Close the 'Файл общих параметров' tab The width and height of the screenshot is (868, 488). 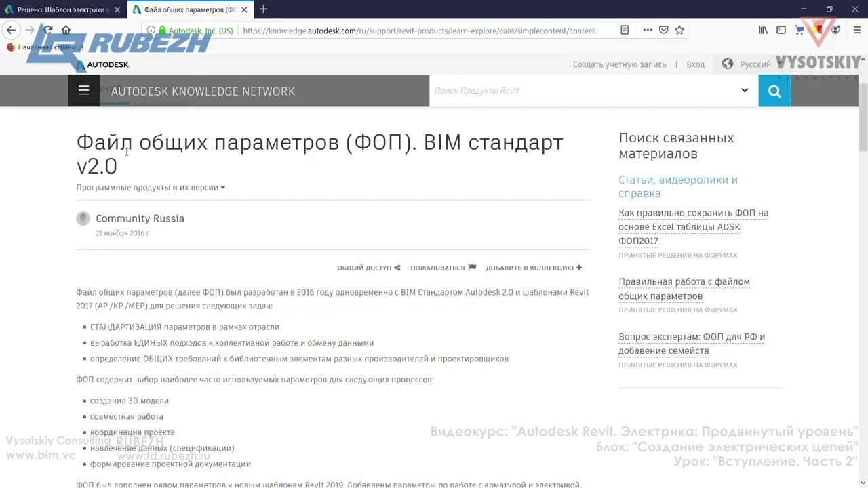coord(244,9)
